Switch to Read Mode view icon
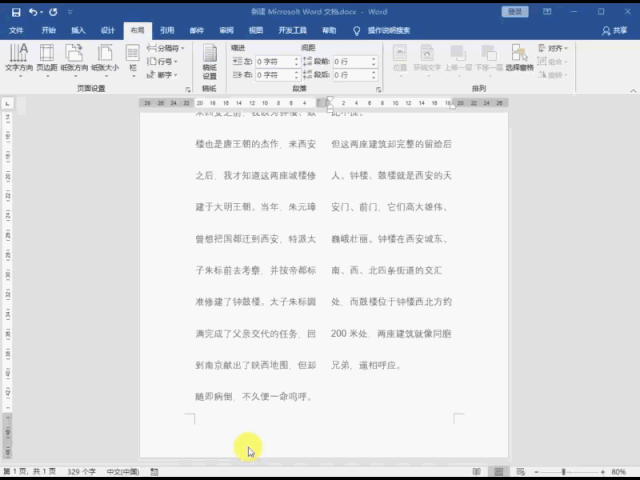 click(476, 472)
